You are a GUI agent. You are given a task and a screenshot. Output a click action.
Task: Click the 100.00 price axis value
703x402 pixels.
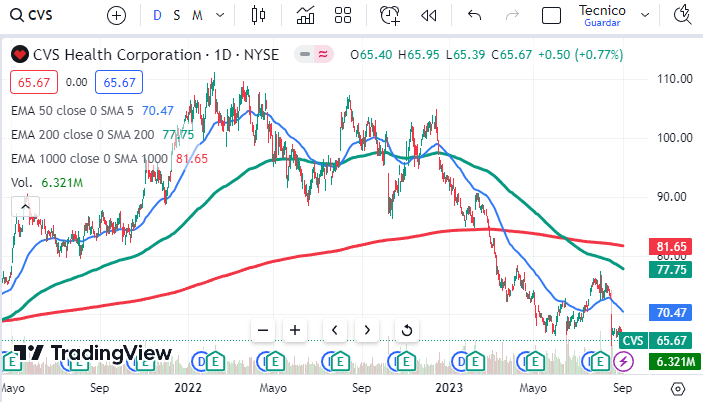(675, 138)
